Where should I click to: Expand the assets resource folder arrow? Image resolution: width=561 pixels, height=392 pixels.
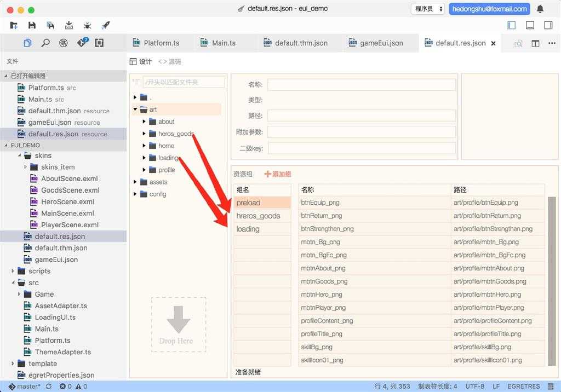click(x=135, y=182)
